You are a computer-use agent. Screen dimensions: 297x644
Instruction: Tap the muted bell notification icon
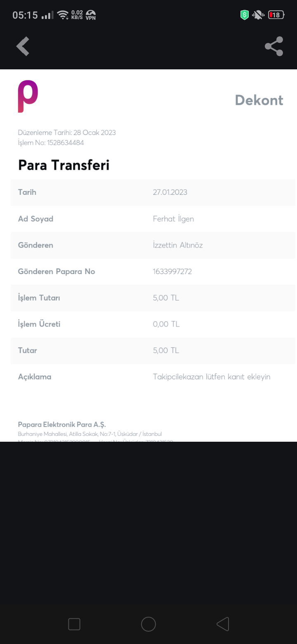click(x=258, y=15)
